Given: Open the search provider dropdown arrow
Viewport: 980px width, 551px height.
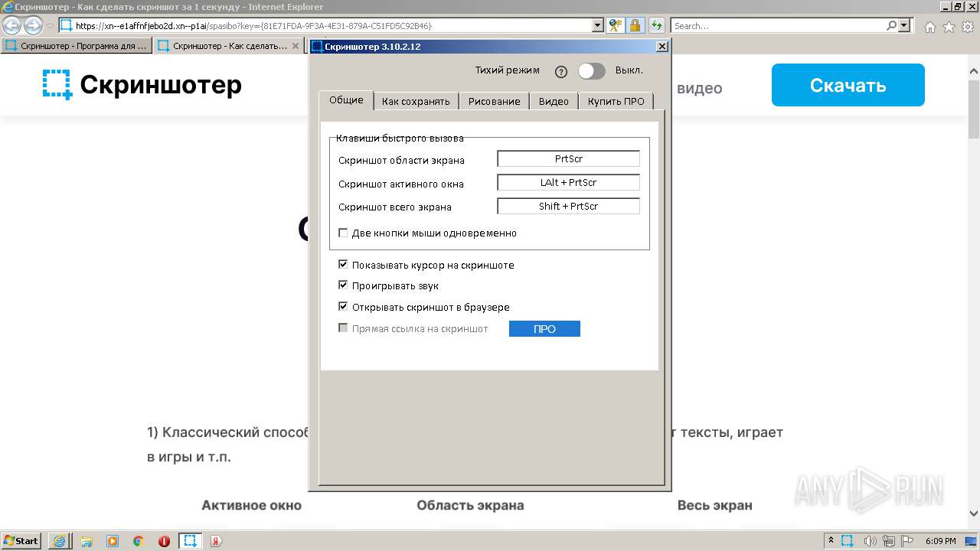Looking at the screenshot, I should pyautogui.click(x=905, y=25).
